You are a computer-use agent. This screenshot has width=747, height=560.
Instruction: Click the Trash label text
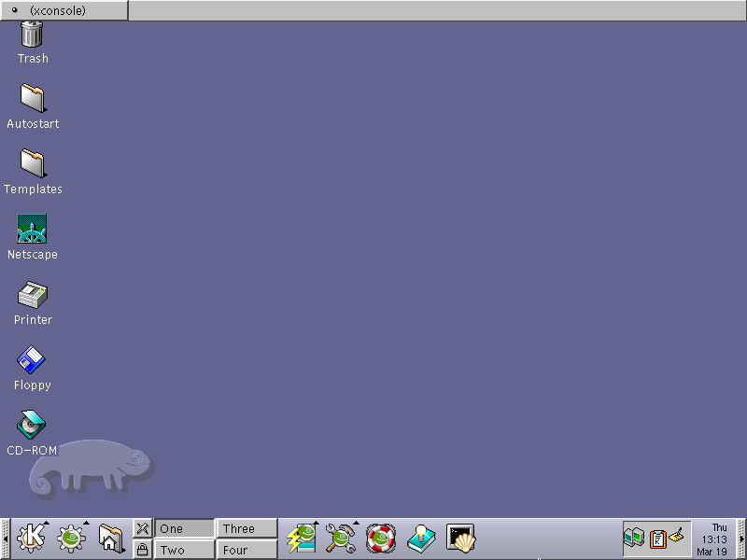pyautogui.click(x=33, y=58)
